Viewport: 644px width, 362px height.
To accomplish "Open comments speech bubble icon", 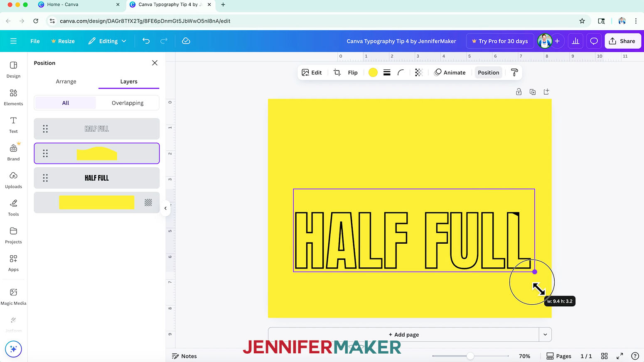I will click(594, 41).
